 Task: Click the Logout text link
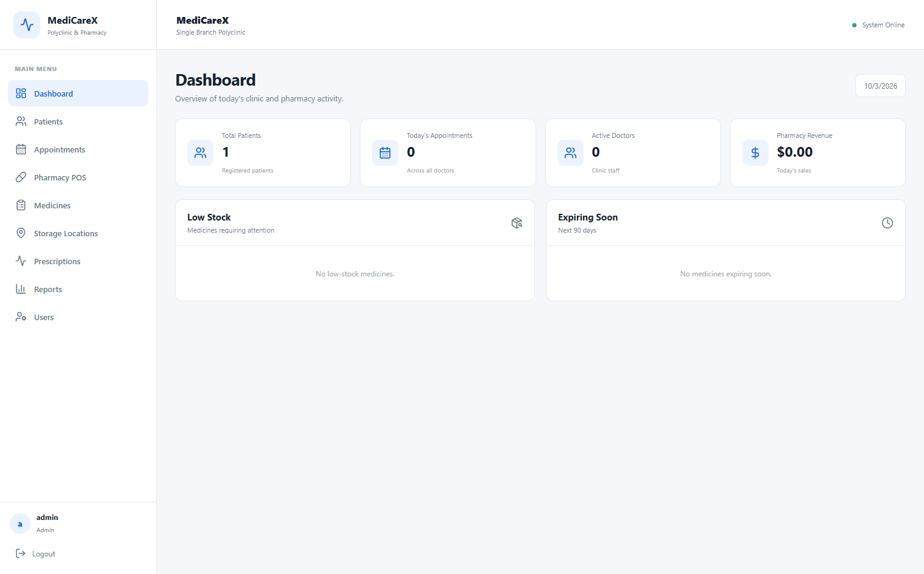44,554
